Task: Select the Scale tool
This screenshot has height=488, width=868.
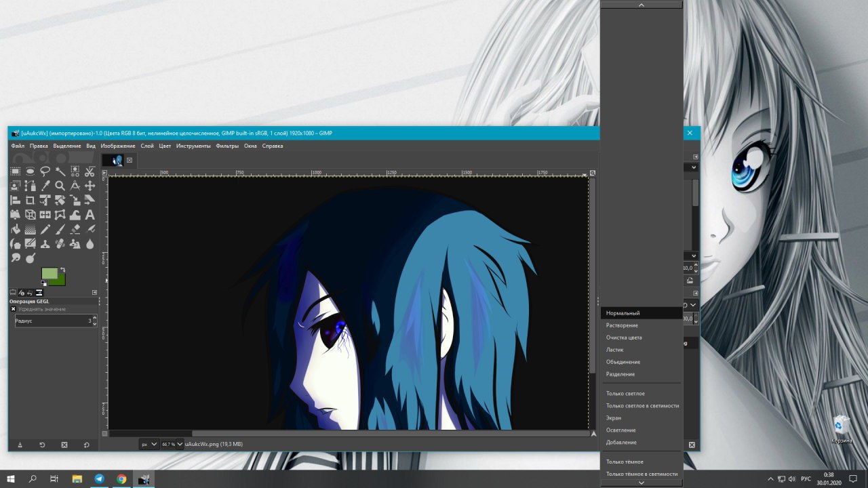Action: point(75,200)
